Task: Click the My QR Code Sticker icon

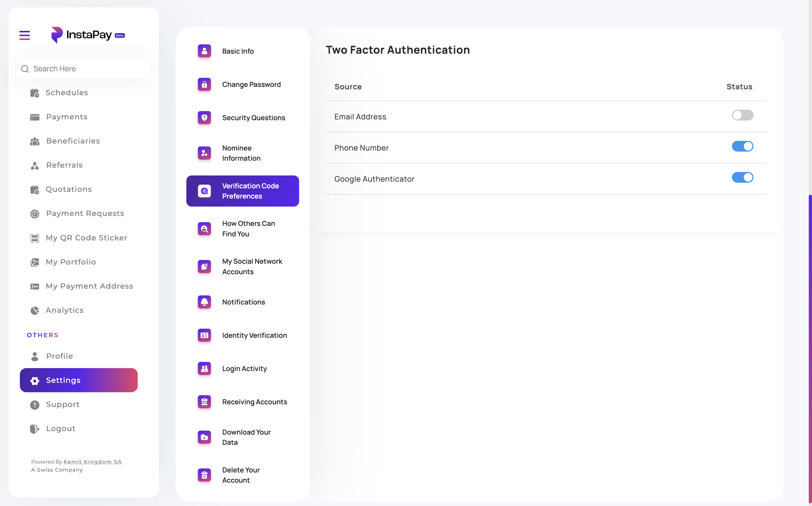Action: click(x=35, y=238)
